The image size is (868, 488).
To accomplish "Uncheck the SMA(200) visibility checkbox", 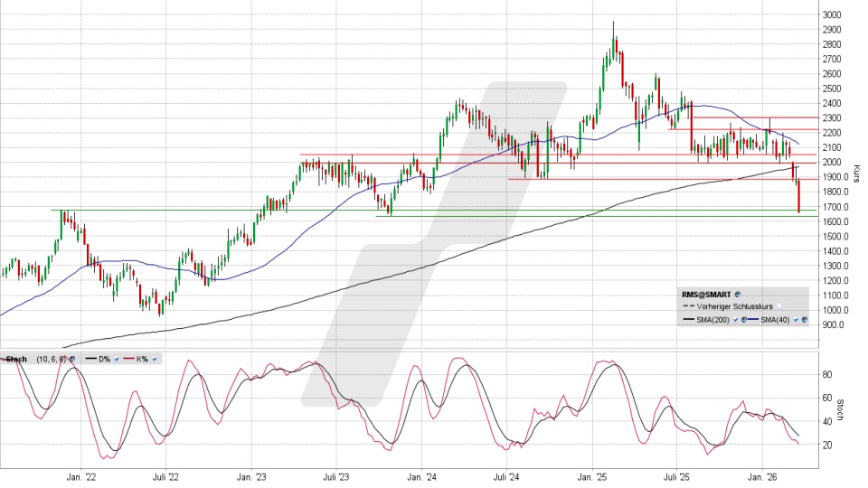I will coord(735,320).
